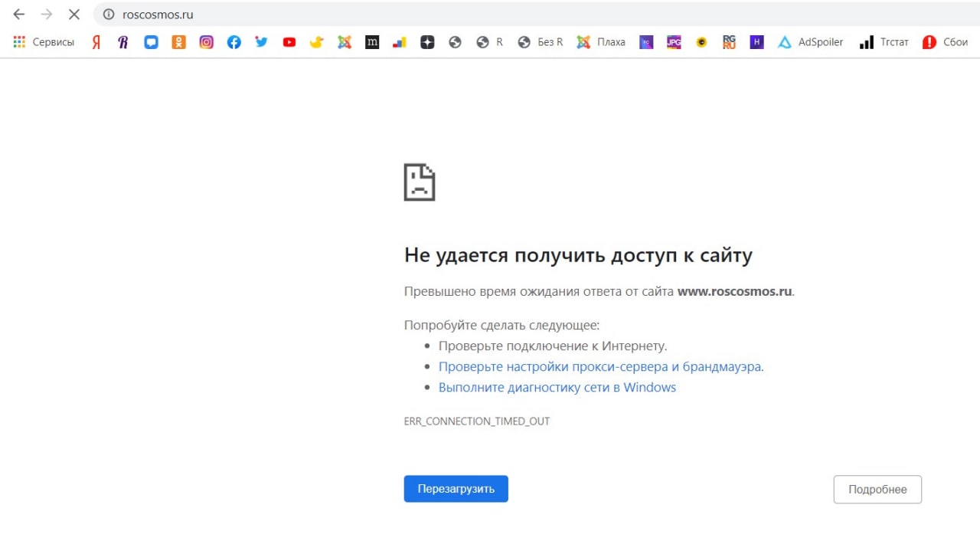Image resolution: width=980 pixels, height=541 pixels.
Task: Click the ERR_CONNECTION_TIMED_OUT error code
Action: pos(477,421)
